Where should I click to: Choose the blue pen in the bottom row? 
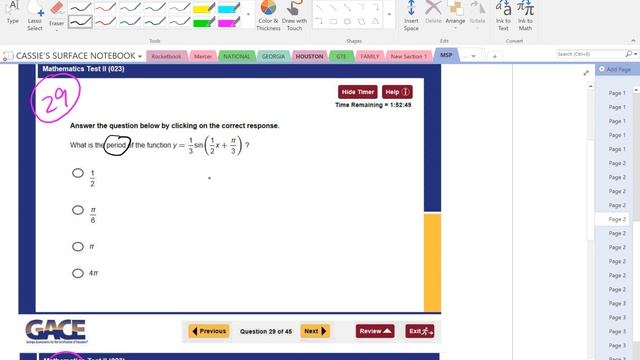(x=130, y=21)
